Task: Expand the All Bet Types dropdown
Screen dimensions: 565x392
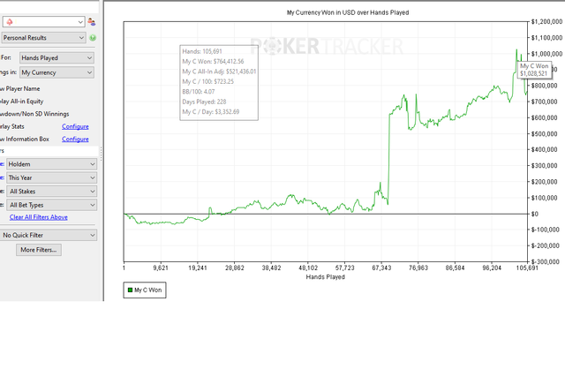Action: pyautogui.click(x=52, y=206)
